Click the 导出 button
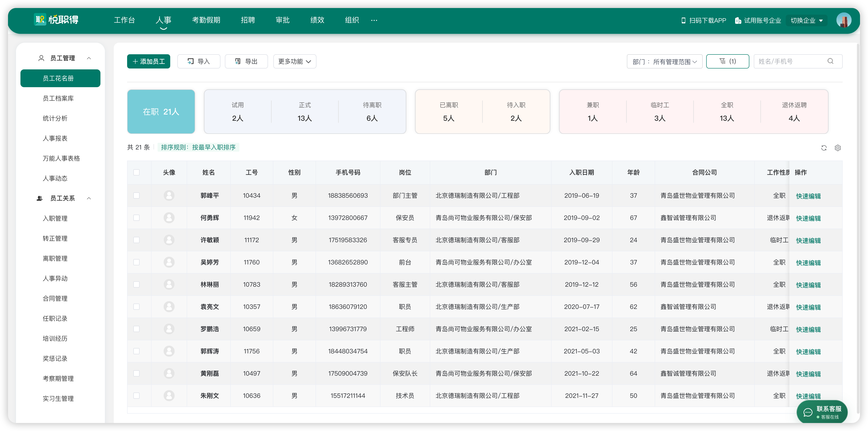 [x=246, y=61]
